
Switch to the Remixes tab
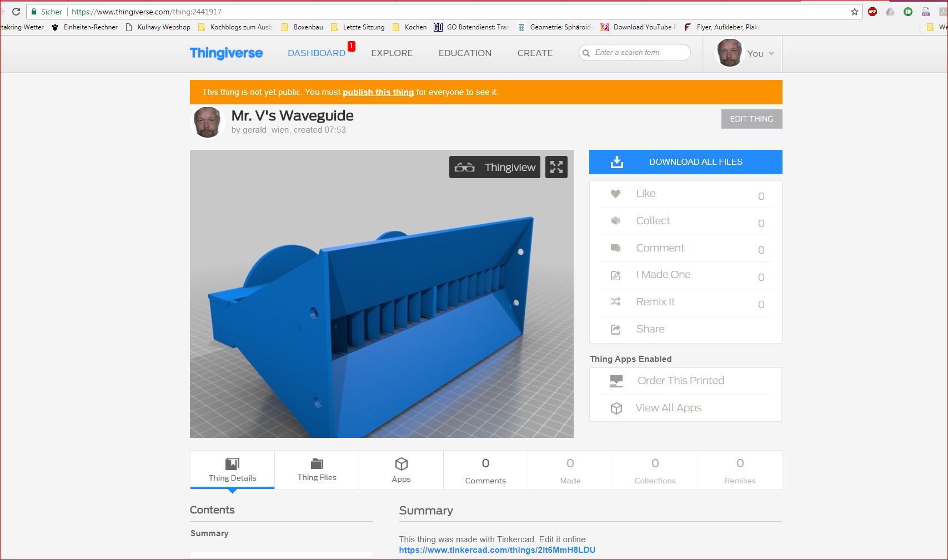pyautogui.click(x=740, y=470)
